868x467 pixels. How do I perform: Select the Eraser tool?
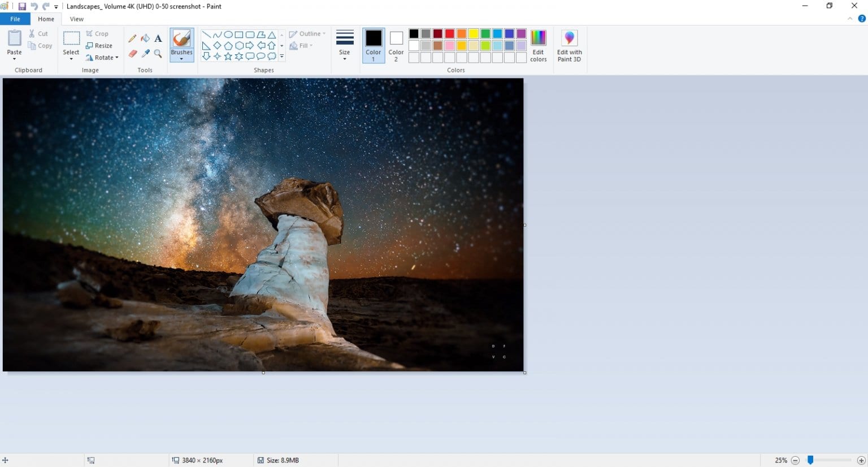click(132, 54)
